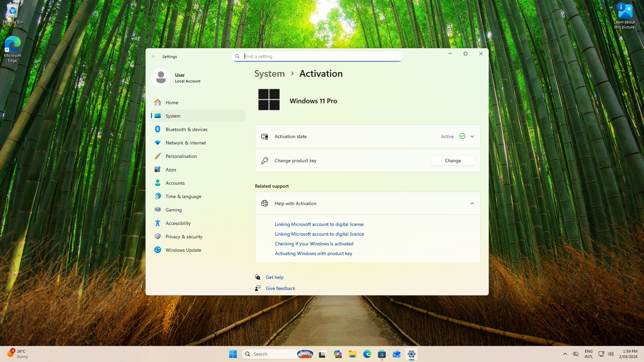Click the Get help link
This screenshot has height=362, width=644.
pyautogui.click(x=275, y=277)
